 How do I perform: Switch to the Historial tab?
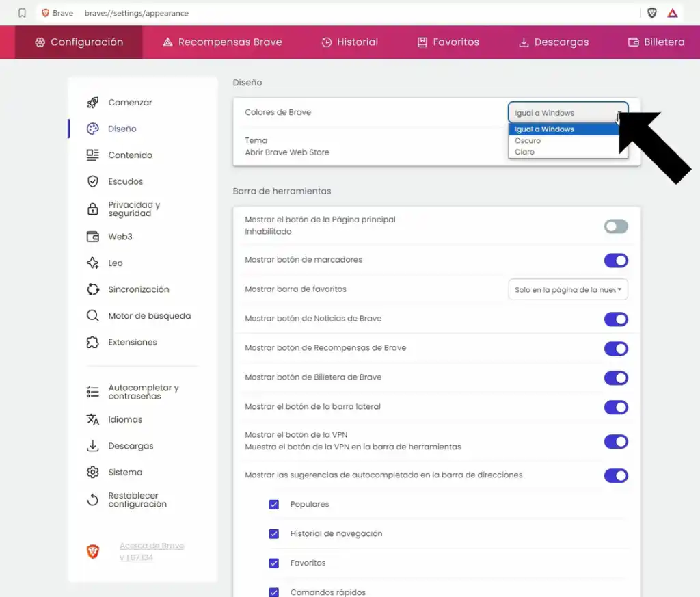tap(349, 42)
